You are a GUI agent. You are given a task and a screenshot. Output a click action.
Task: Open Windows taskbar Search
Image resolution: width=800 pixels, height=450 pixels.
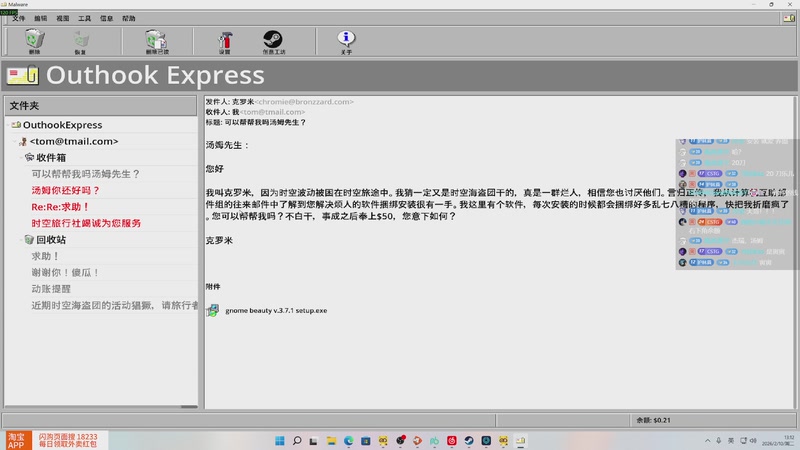tap(297, 441)
